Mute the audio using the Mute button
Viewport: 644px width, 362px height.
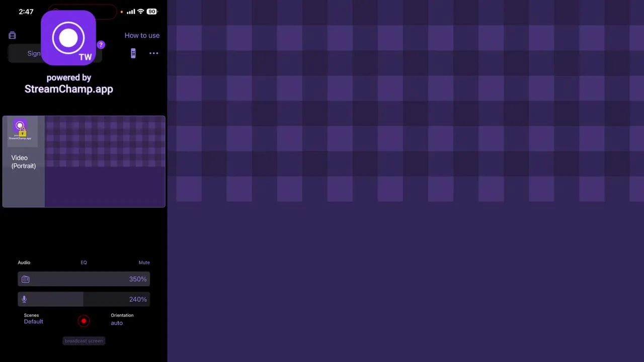[144, 262]
